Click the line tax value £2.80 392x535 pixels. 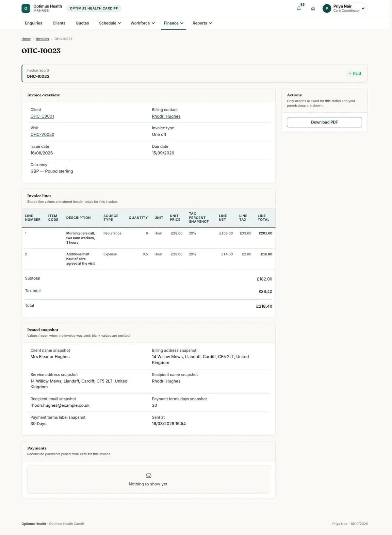pos(247,254)
